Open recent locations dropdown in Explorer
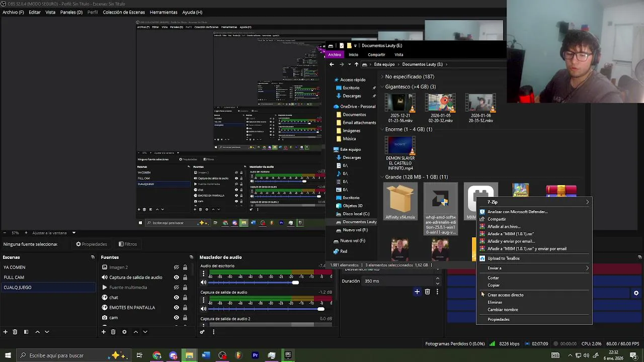 [x=349, y=64]
